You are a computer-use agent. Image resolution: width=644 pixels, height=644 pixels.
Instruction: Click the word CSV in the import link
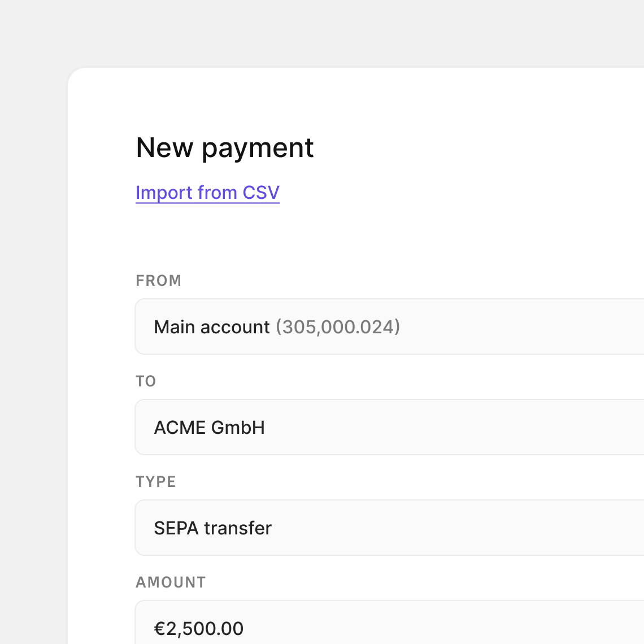point(261,193)
